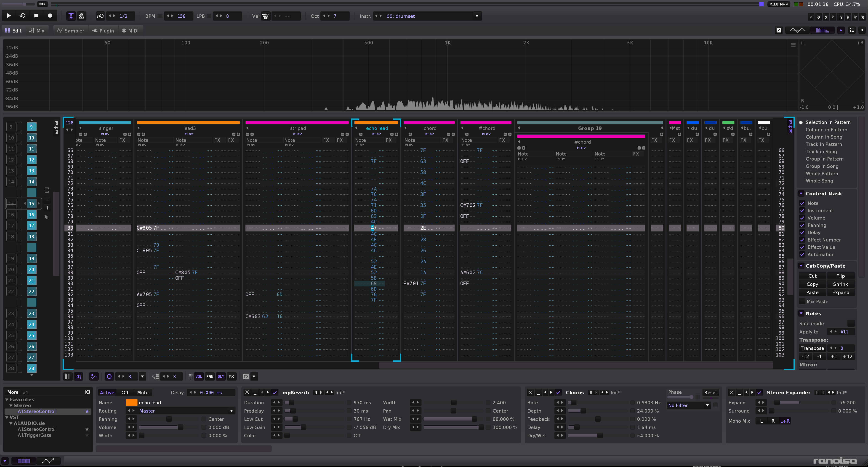868x467 pixels.
Task: Select the Mute track state button
Action: coord(143,392)
